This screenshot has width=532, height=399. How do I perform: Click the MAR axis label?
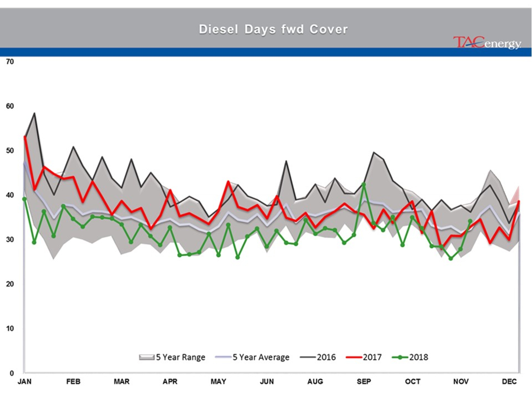click(x=122, y=381)
